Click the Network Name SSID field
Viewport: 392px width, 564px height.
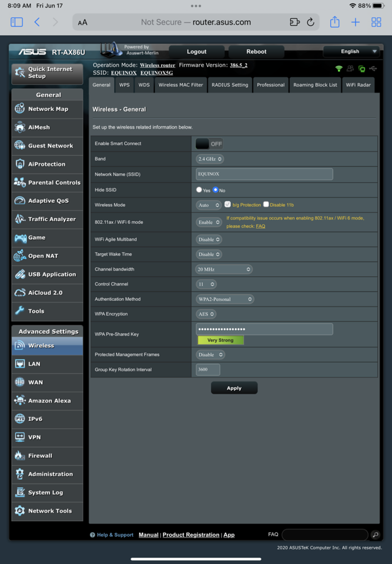pyautogui.click(x=264, y=174)
